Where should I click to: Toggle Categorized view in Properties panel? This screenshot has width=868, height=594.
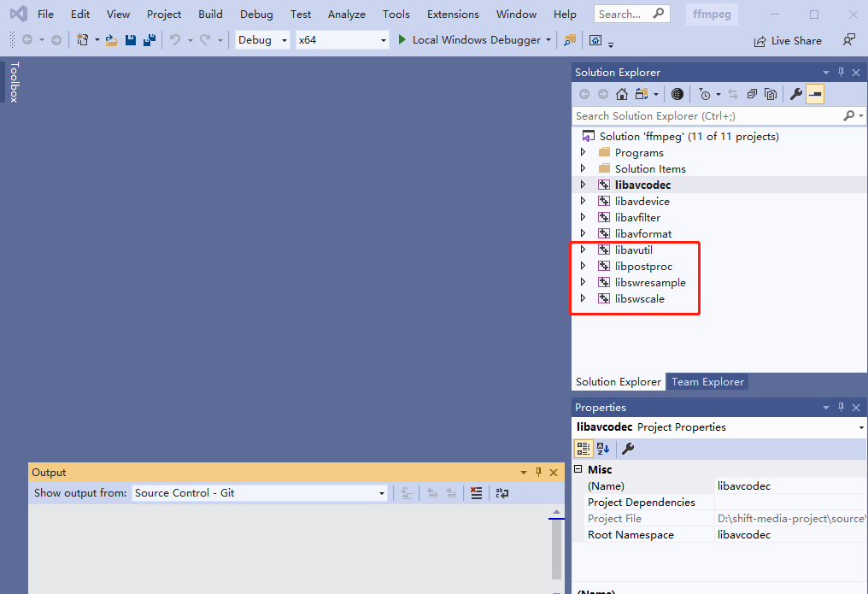pos(584,449)
